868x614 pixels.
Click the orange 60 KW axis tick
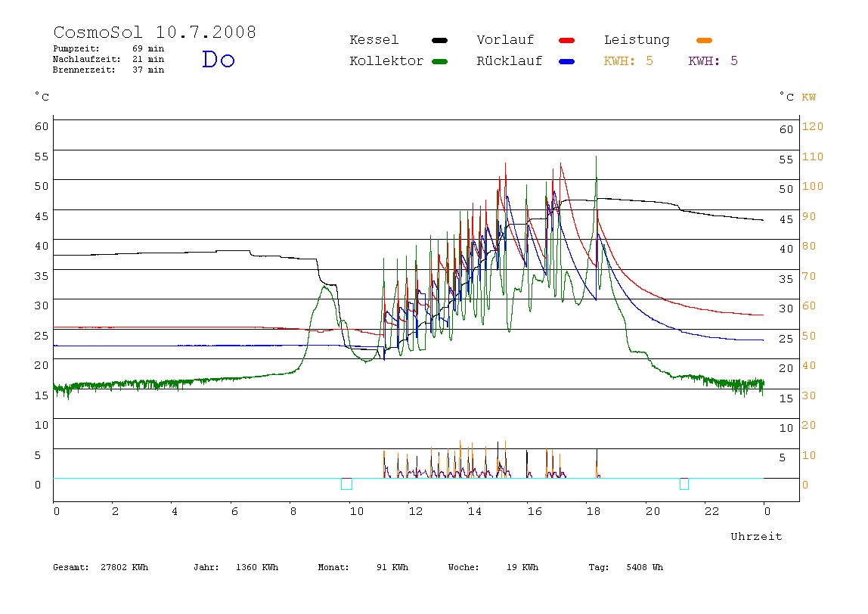click(809, 305)
